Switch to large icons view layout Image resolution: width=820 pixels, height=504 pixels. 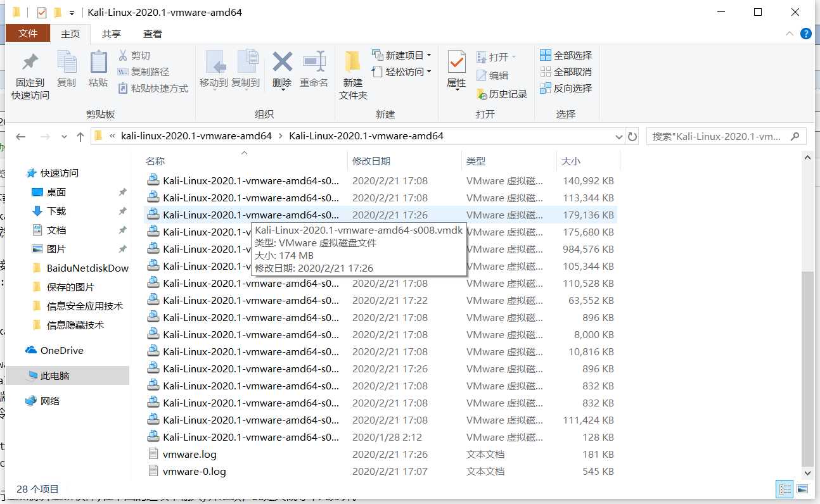(x=802, y=489)
